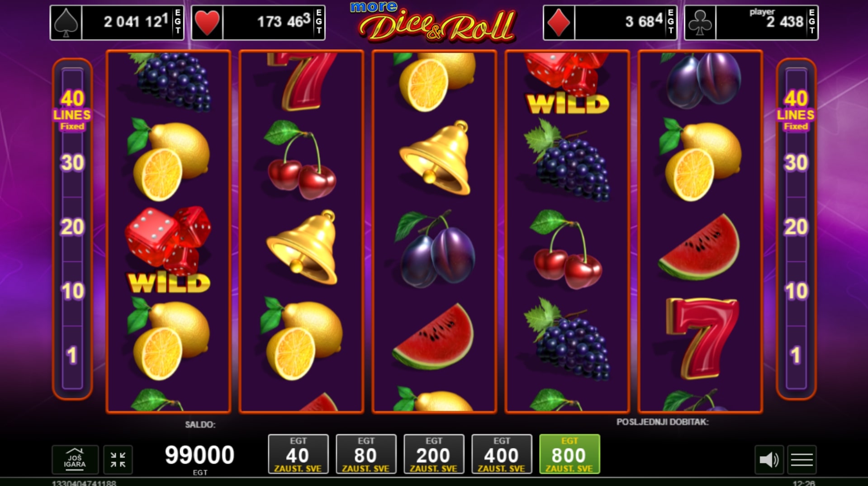The height and width of the screenshot is (486, 868).
Task: Place the 80 bet
Action: (366, 454)
